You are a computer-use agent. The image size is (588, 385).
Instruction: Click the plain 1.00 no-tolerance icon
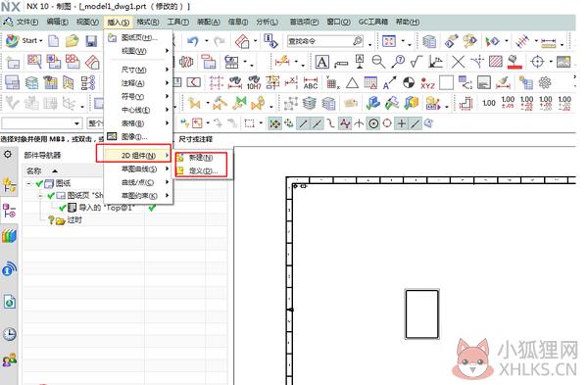coord(489,103)
